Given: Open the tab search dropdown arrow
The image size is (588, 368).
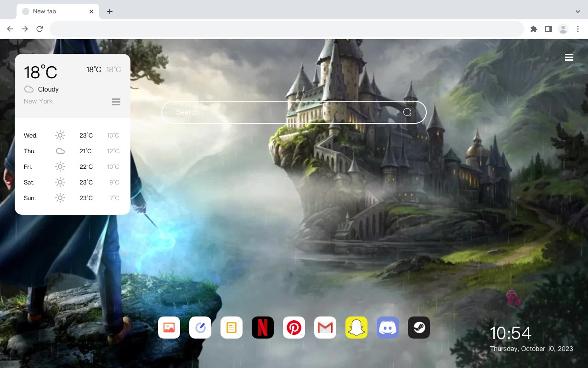Looking at the screenshot, I should [578, 11].
